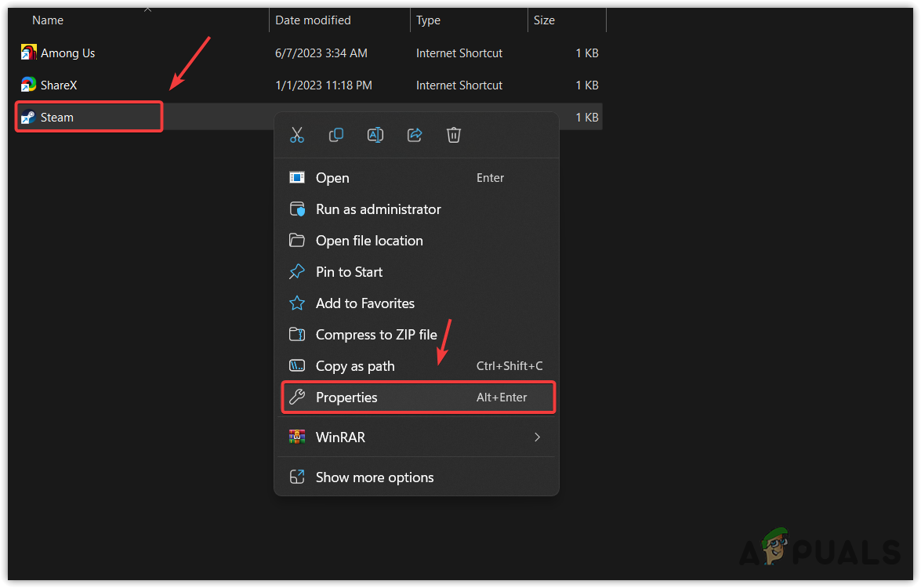
Task: Click the 1 KB size in Steam row
Action: click(x=587, y=118)
